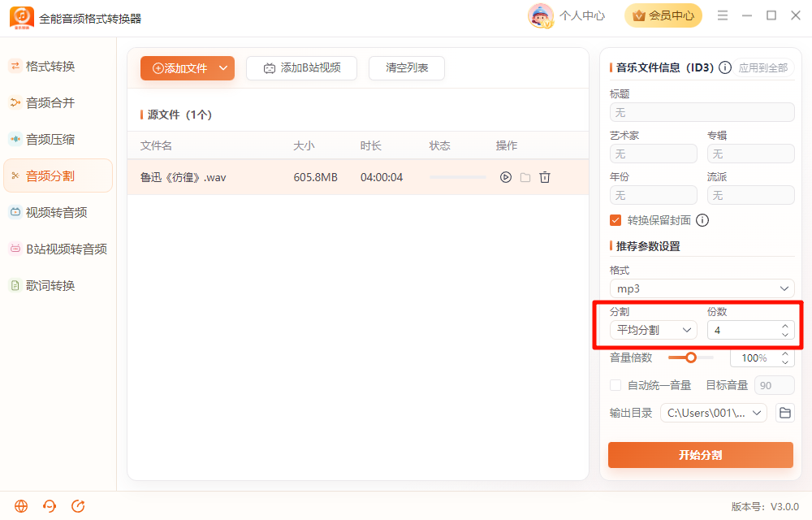Delete the 鲁迅《彷徨》.wav file with trash icon
Screen dimensions: 812x520
(545, 177)
